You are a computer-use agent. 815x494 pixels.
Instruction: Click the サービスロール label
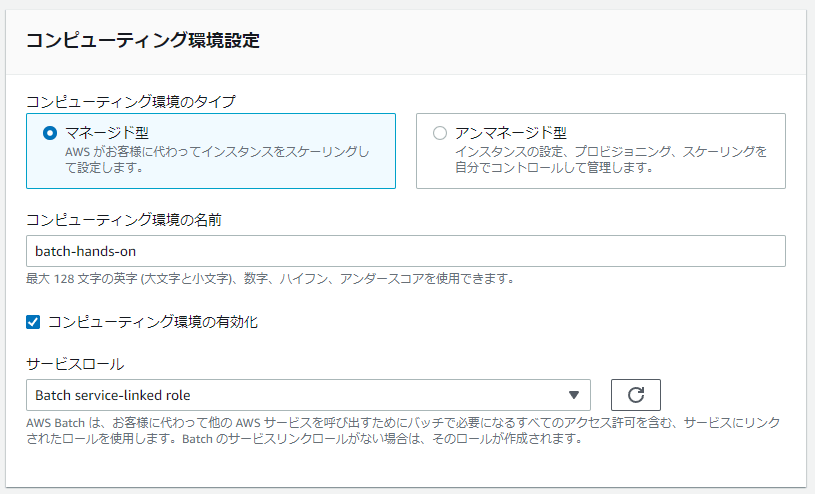coord(75,364)
